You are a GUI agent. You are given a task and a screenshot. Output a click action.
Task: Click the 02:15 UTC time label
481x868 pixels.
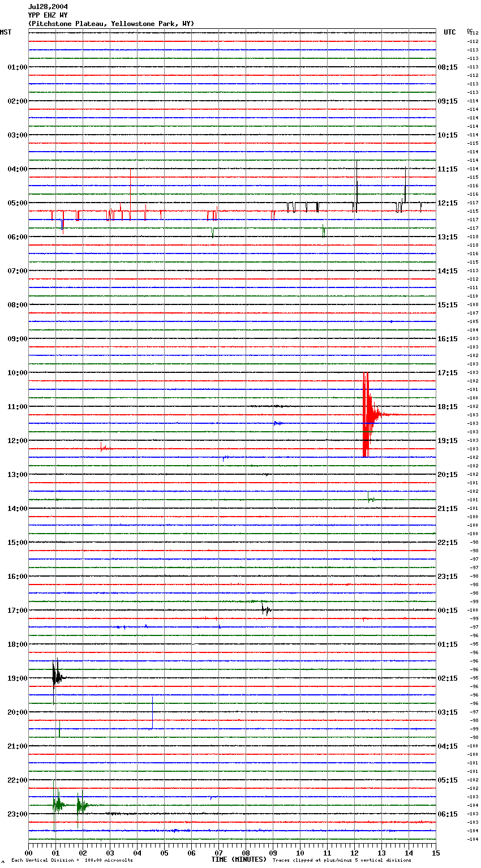pyautogui.click(x=448, y=678)
